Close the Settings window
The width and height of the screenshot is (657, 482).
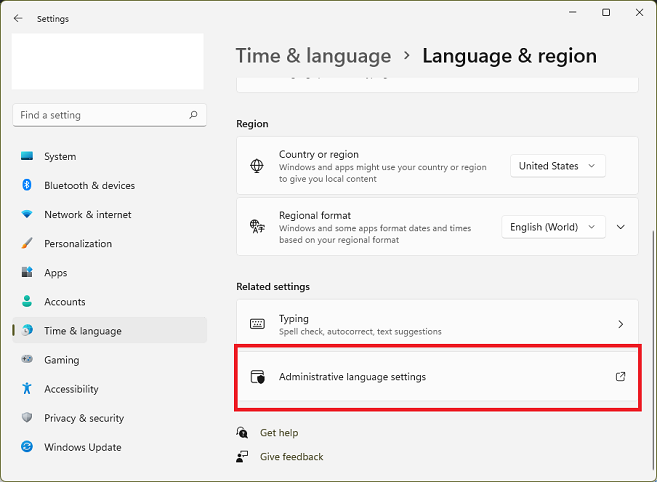click(x=639, y=13)
